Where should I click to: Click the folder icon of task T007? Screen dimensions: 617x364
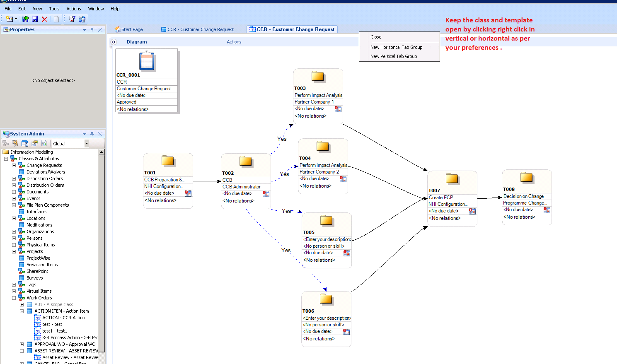(452, 178)
